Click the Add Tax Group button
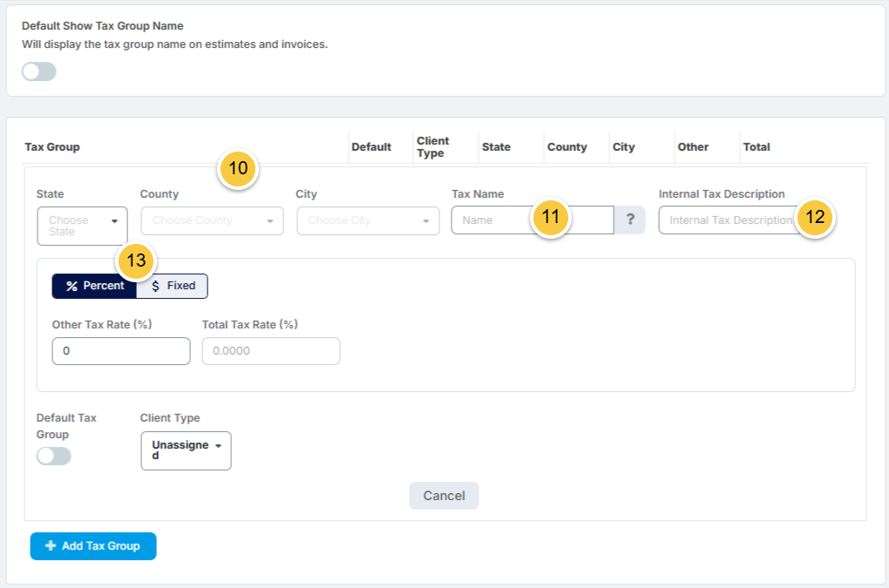Image resolution: width=889 pixels, height=588 pixels. (x=93, y=546)
